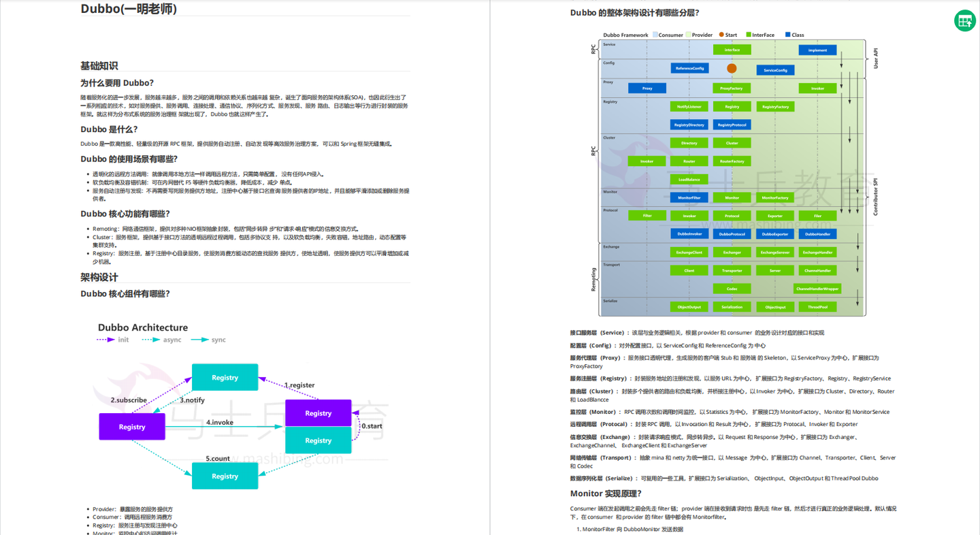This screenshot has height=535, width=980.
Task: Select the "架构设计" section heading
Action: 99,278
